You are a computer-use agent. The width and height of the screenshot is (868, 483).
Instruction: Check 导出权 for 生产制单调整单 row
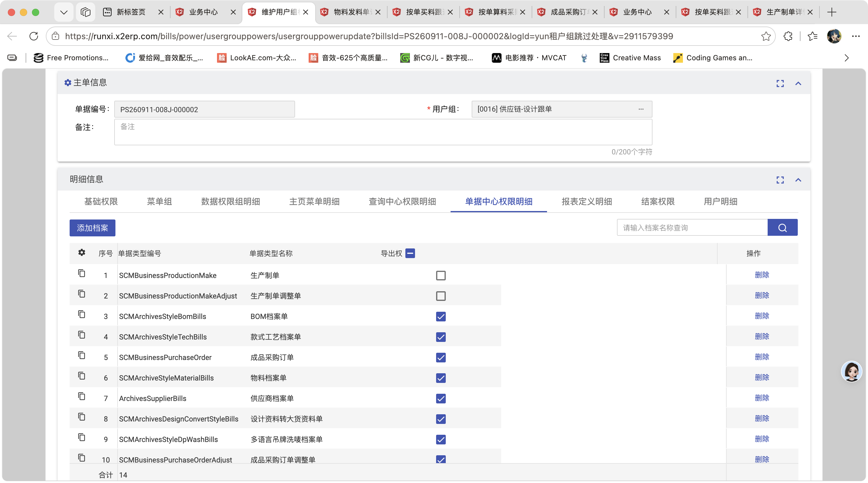coord(441,296)
